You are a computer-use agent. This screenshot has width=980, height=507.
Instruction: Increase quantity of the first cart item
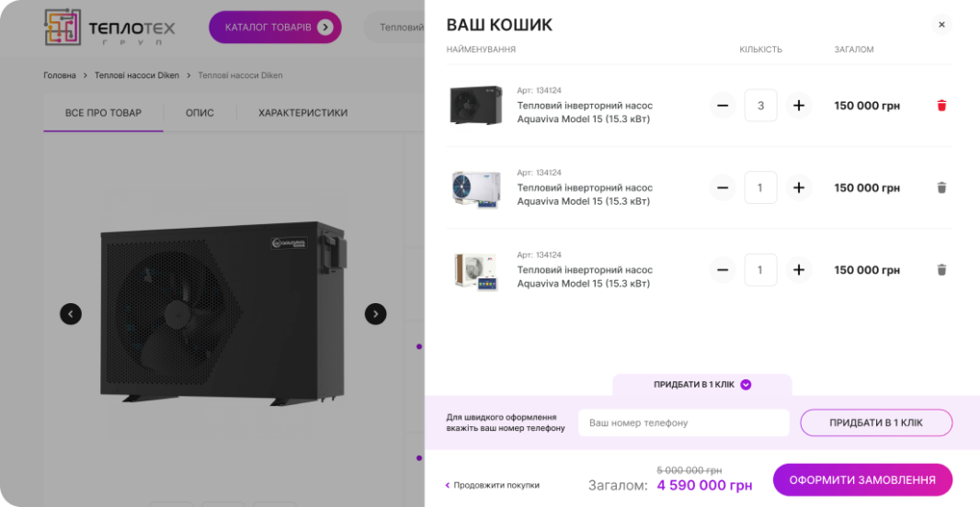click(x=798, y=106)
